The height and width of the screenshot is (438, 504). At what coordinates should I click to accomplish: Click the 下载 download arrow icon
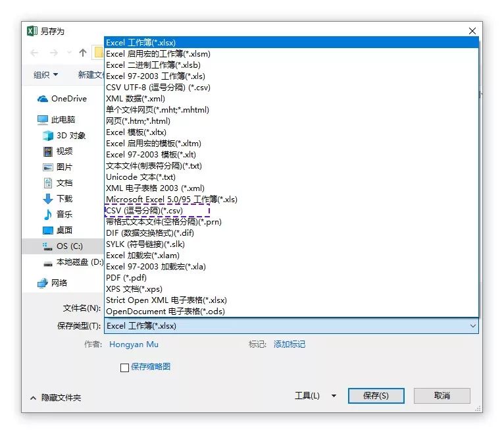click(48, 198)
